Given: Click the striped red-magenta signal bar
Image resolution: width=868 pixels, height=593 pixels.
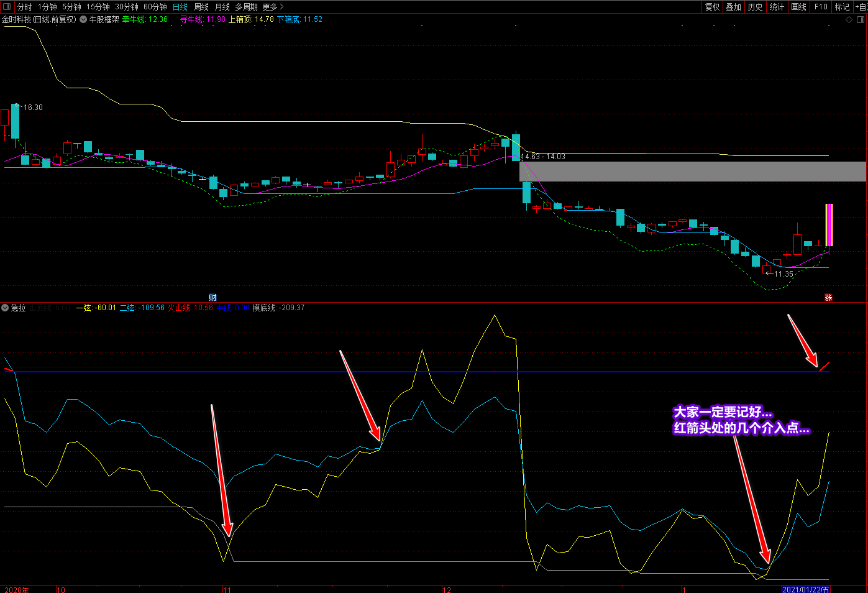Looking at the screenshot, I should [x=829, y=225].
